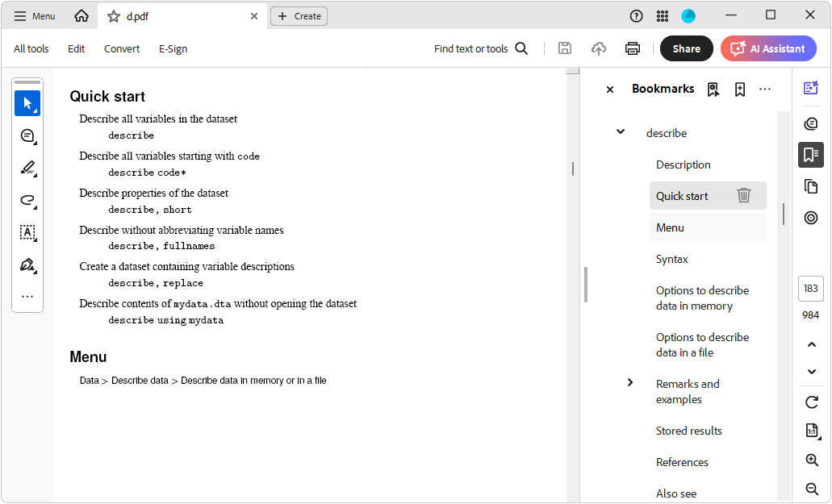Select the freehand Draw loop tool
The image size is (832, 504).
tap(27, 200)
